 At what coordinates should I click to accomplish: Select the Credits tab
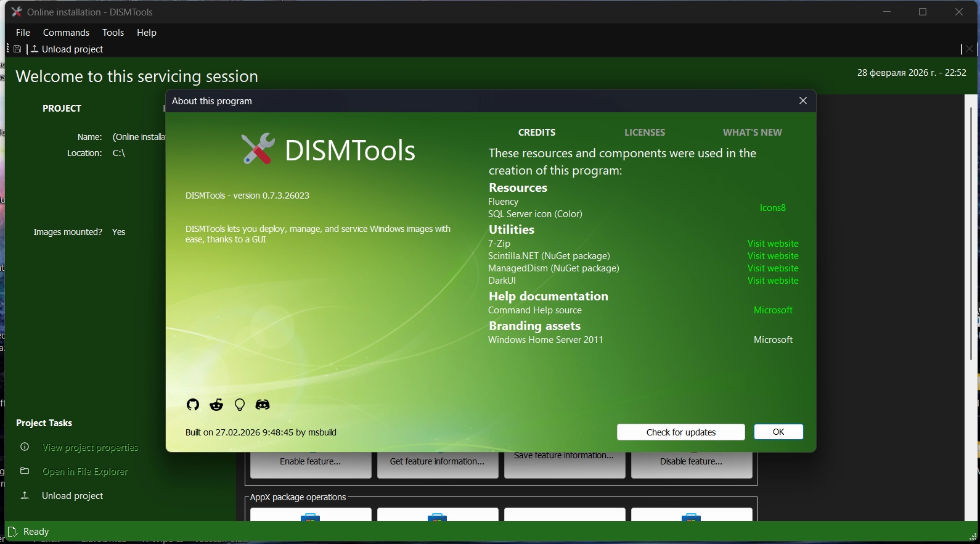coord(536,133)
